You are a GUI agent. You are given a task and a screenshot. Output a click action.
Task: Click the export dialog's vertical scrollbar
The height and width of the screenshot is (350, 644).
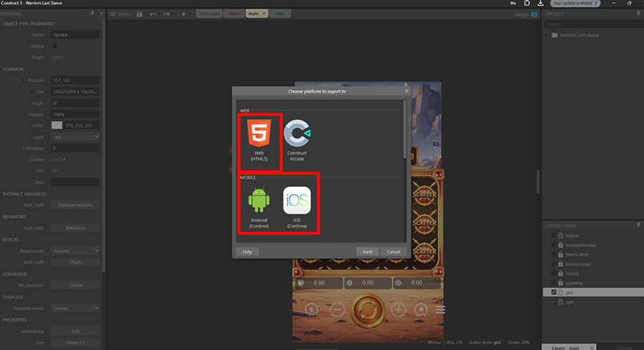tap(404, 130)
